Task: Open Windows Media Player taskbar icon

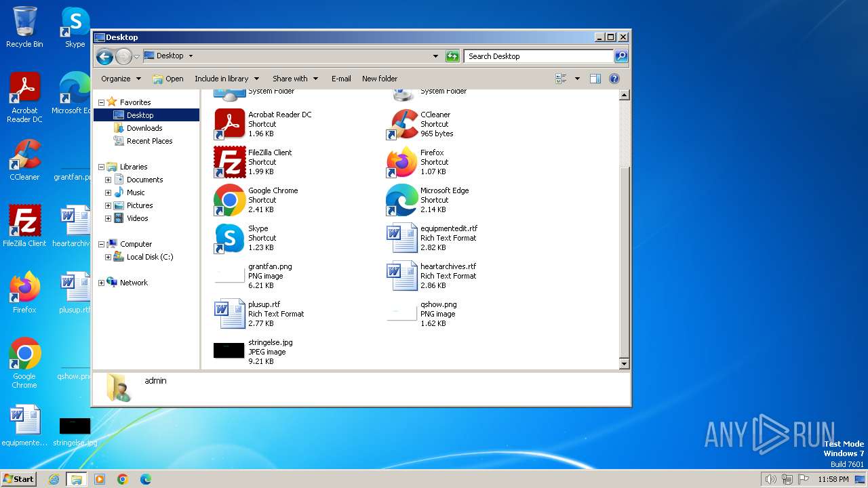Action: [x=100, y=479]
